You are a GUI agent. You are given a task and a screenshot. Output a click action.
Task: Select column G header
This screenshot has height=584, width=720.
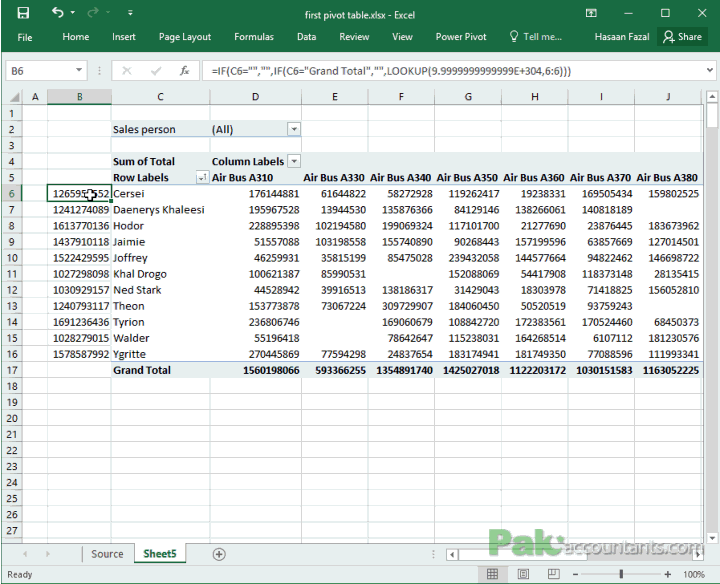468,97
